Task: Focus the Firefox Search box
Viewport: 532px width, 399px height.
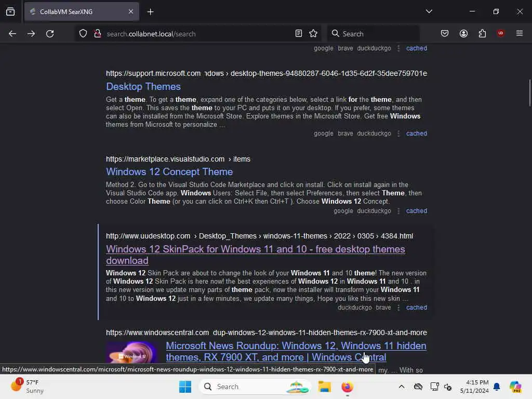Action: (x=373, y=34)
